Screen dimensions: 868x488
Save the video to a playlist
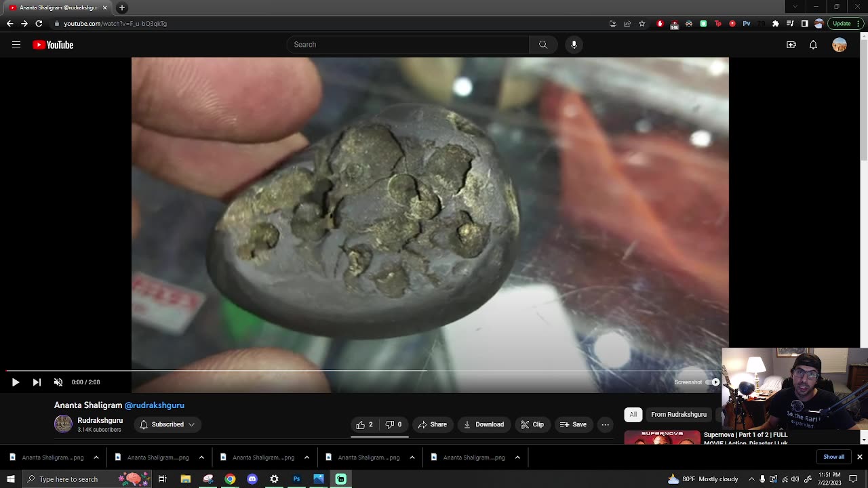pos(573,424)
